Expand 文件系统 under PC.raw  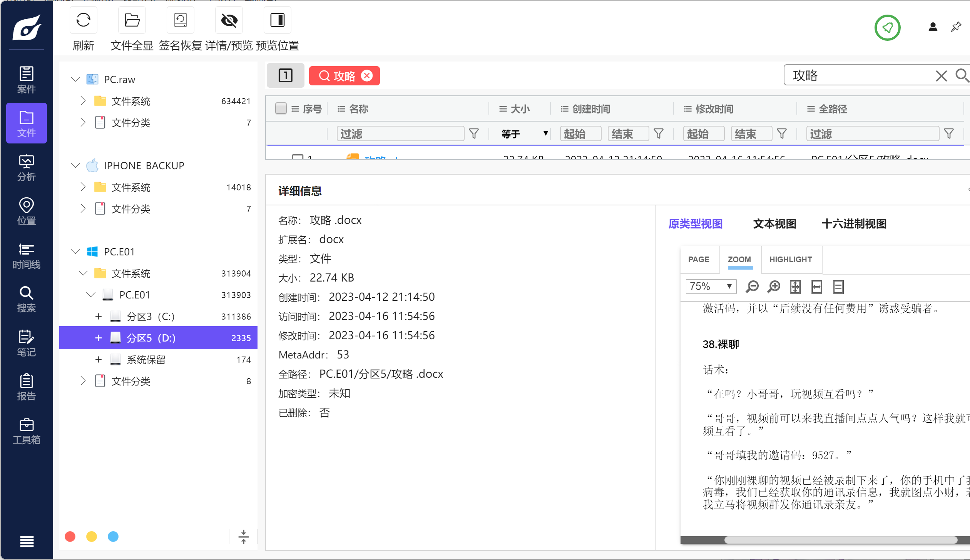point(83,101)
